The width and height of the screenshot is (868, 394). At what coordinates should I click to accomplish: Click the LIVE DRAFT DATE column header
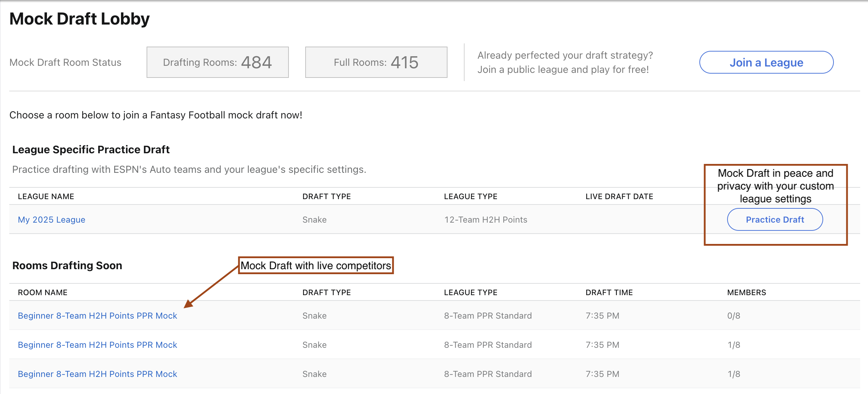coord(619,197)
